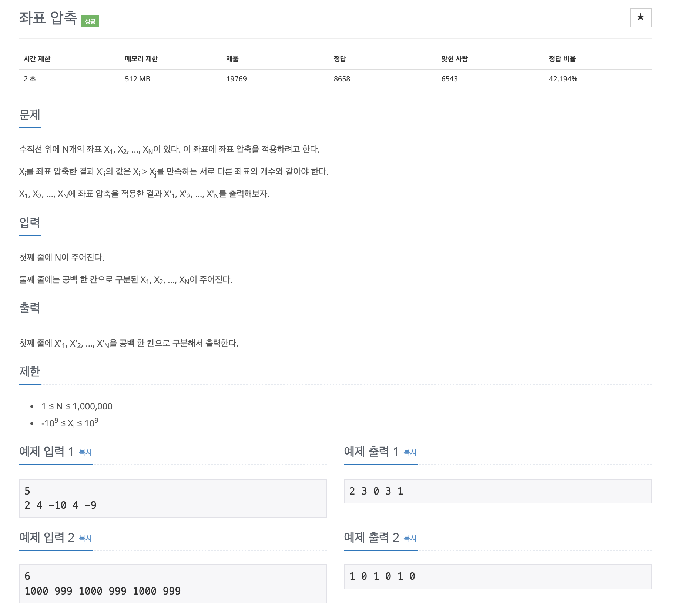Click the 제출 column header
The image size is (684, 616).
coord(232,58)
